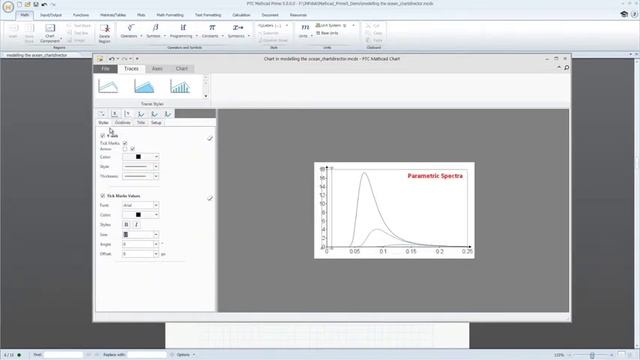Switch to the Axes tab
This screenshot has height=360, width=640.
[157, 69]
